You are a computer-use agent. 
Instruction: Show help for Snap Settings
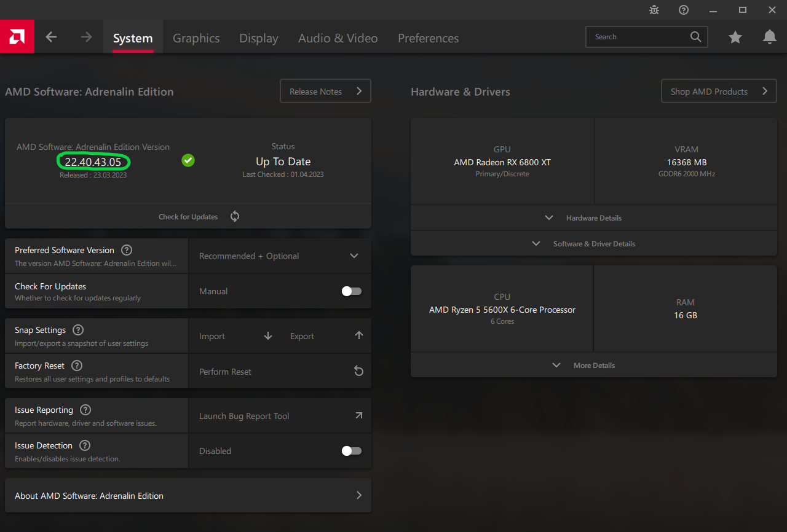(78, 330)
